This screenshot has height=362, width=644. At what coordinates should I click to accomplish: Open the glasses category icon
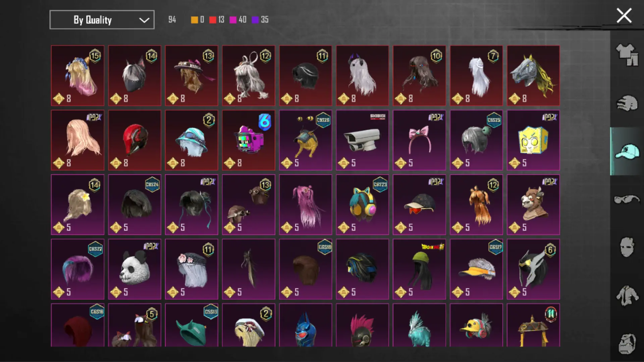tap(627, 199)
